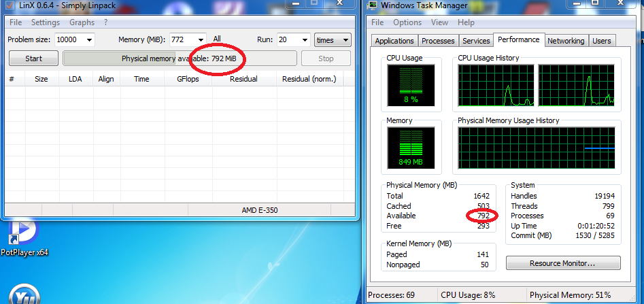
Task: Click the Task Manager title bar icon
Action: (373, 5)
